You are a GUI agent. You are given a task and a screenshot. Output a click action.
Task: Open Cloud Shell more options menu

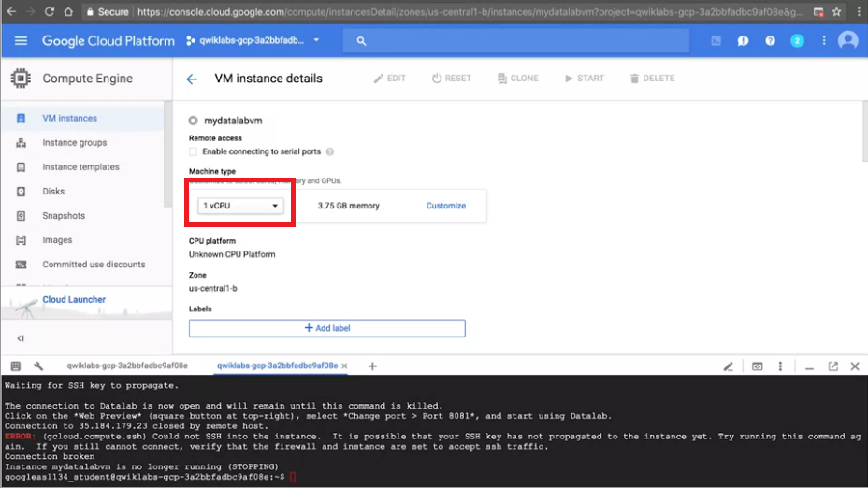pyautogui.click(x=780, y=366)
